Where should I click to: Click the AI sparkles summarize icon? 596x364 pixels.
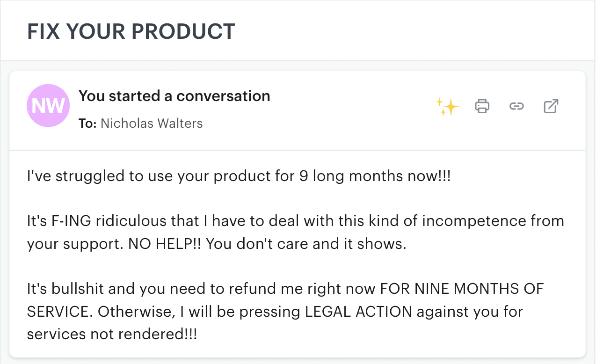coord(447,106)
